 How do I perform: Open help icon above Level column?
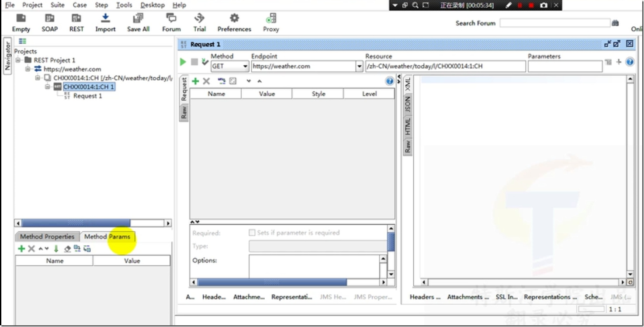(x=390, y=81)
